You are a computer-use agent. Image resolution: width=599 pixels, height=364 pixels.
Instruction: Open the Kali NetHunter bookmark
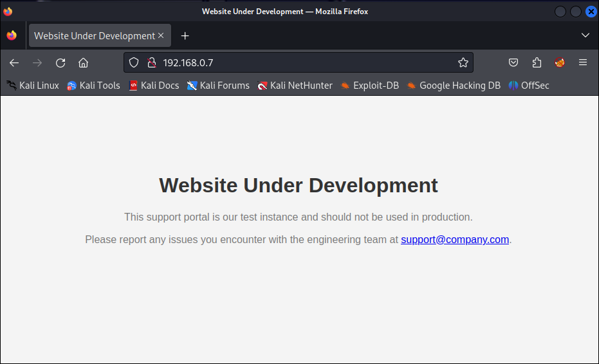point(295,86)
